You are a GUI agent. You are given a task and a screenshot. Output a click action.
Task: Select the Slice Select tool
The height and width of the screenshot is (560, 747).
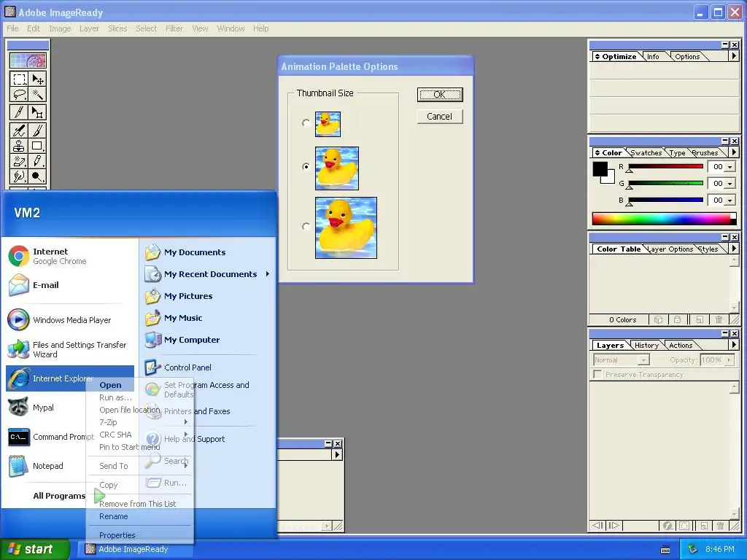point(38,112)
